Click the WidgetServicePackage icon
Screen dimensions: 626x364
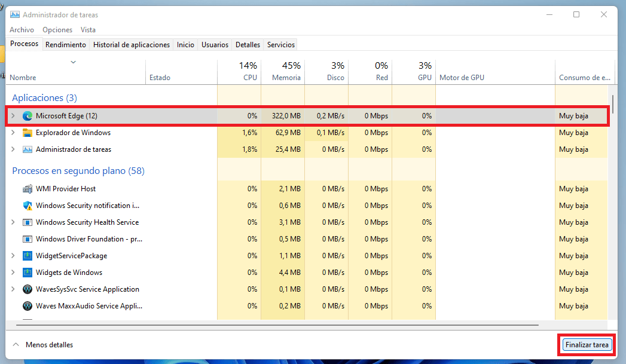point(27,256)
